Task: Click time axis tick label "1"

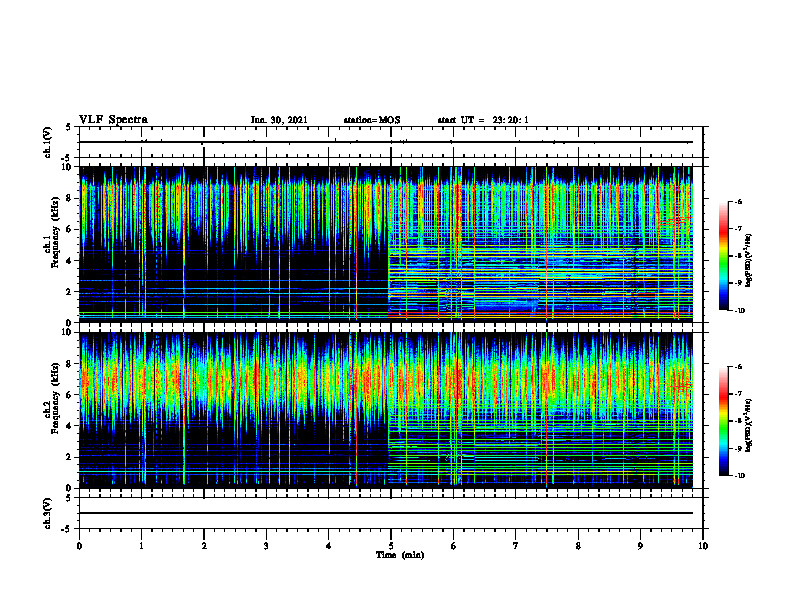Action: pos(141,546)
